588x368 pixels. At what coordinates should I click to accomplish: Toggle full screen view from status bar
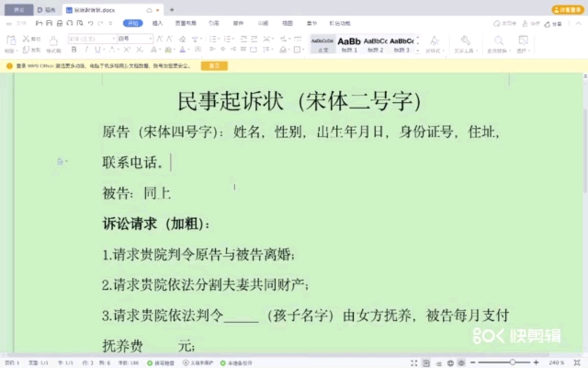[x=413, y=363]
